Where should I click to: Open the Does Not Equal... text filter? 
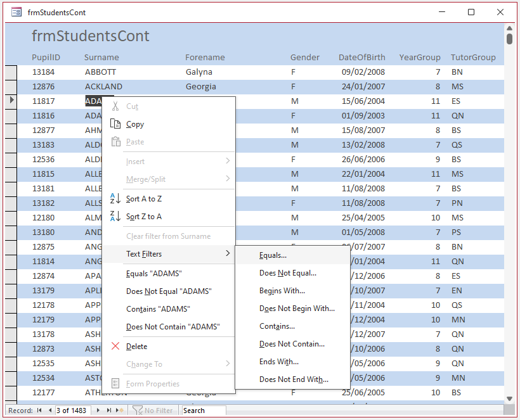tap(292, 273)
